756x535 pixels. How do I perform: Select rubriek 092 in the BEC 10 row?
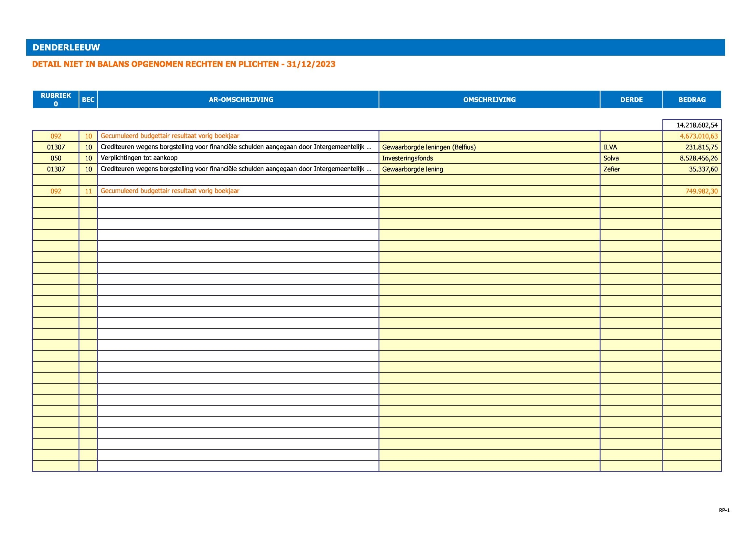pos(56,136)
